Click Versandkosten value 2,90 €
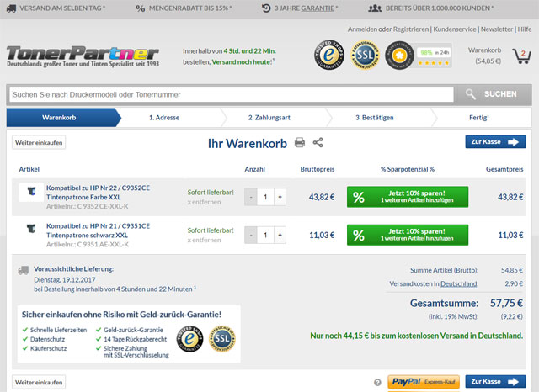Screen dimensions: 539x392 tap(514, 283)
